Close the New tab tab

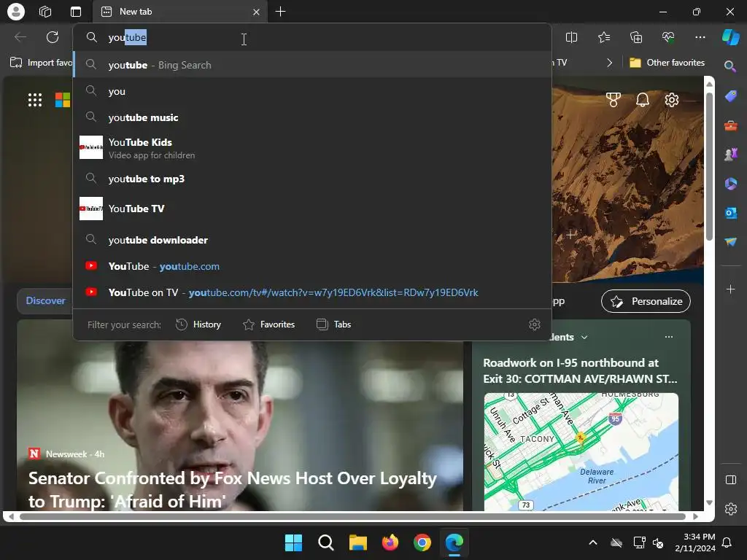point(256,12)
